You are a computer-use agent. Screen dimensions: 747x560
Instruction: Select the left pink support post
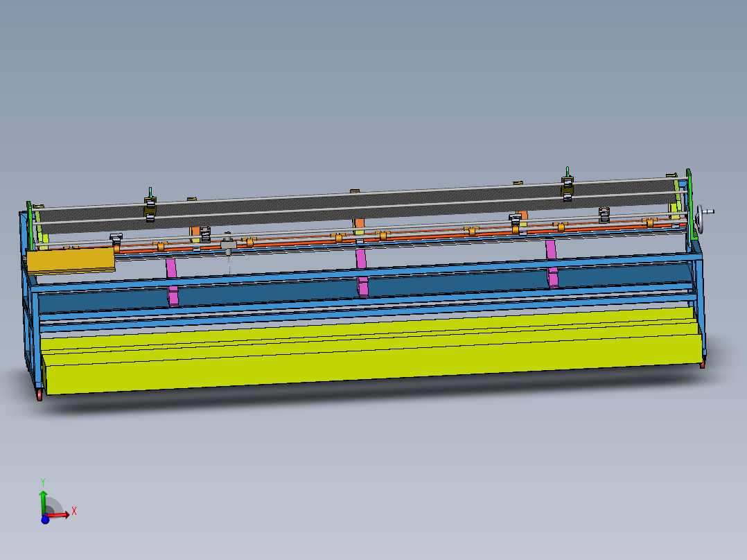172,282
